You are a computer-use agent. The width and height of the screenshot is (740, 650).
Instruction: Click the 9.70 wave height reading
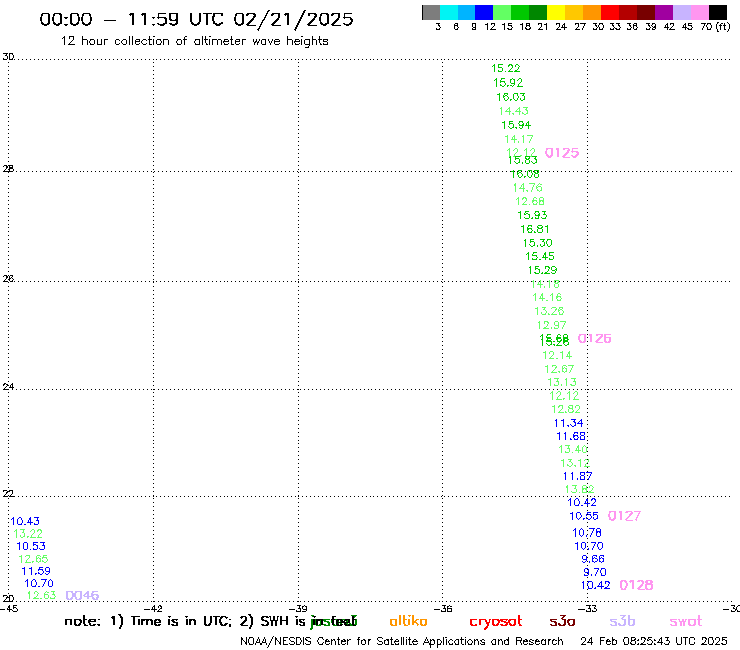(595, 572)
